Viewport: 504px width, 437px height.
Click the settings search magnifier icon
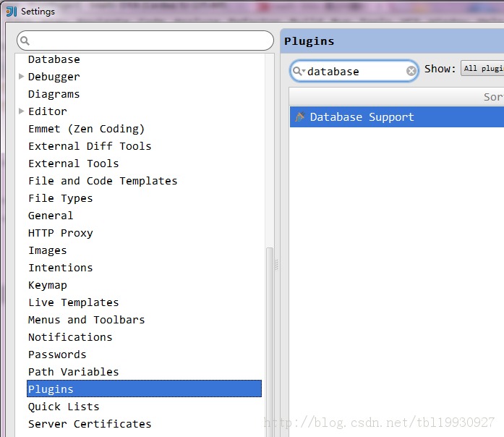(x=25, y=41)
